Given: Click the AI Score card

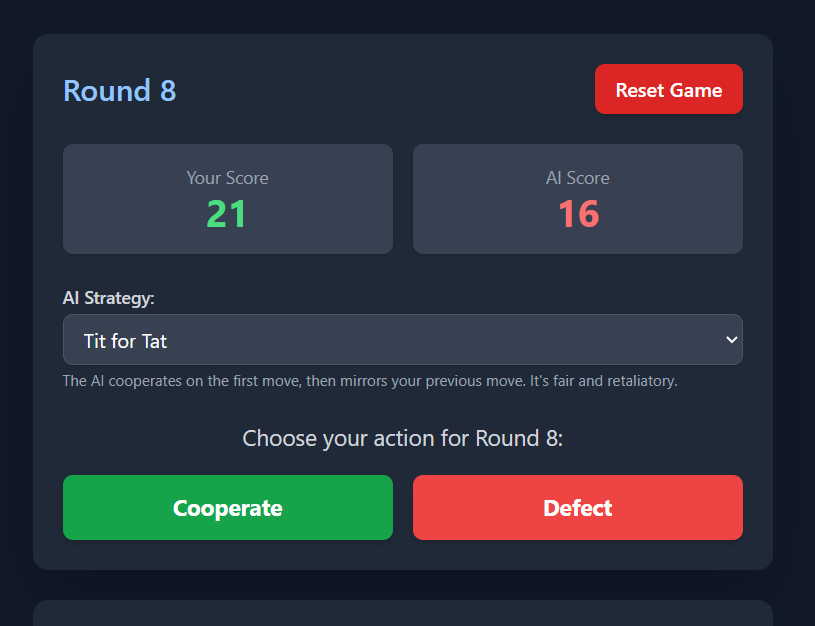Looking at the screenshot, I should click(x=577, y=198).
